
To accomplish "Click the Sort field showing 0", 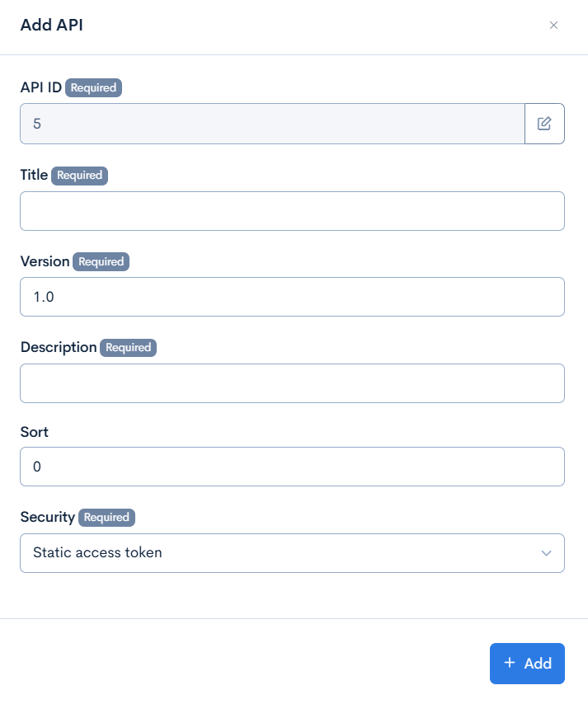I will pyautogui.click(x=292, y=466).
